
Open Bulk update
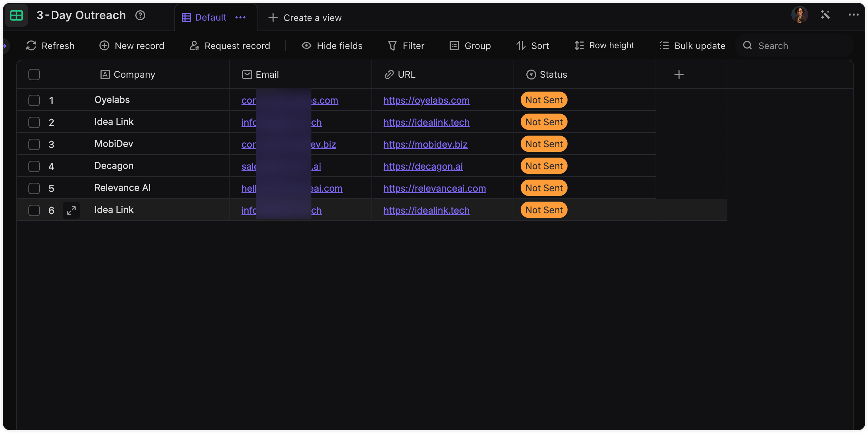(x=692, y=45)
